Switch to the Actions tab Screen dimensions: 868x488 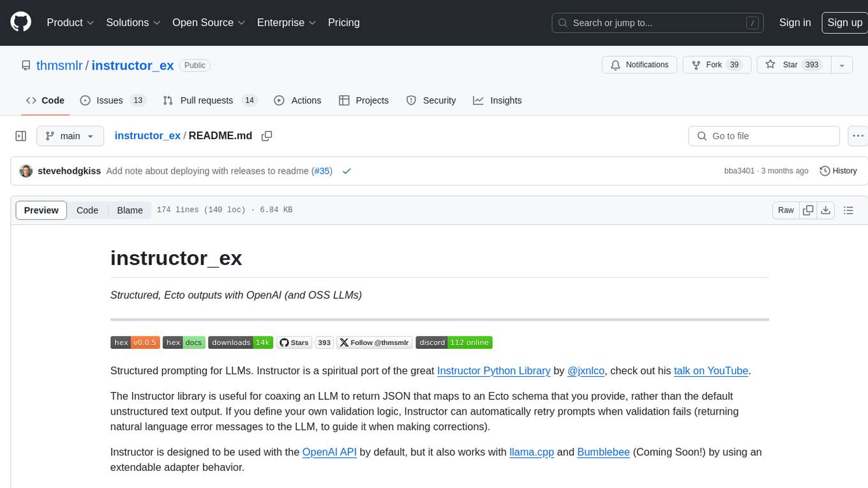click(x=297, y=100)
